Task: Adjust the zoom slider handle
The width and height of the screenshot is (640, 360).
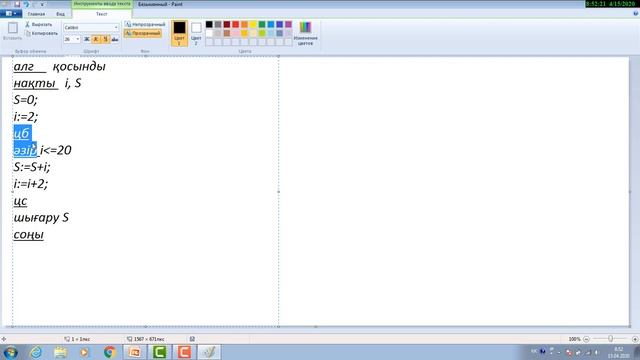Action: 610,339
